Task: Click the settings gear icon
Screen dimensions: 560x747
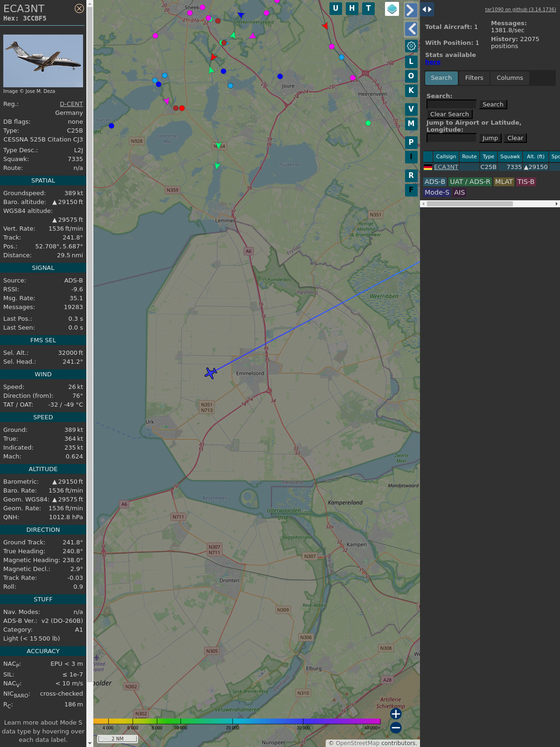Action: pyautogui.click(x=411, y=46)
